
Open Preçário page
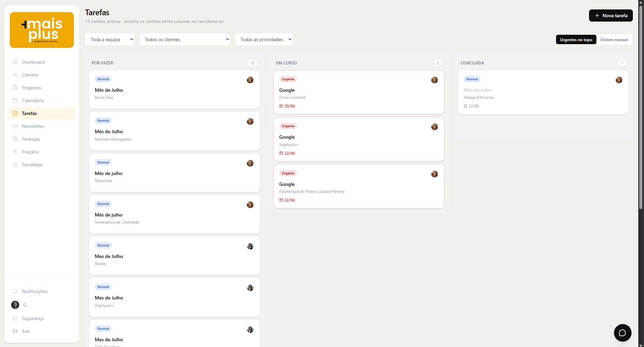coord(42,152)
